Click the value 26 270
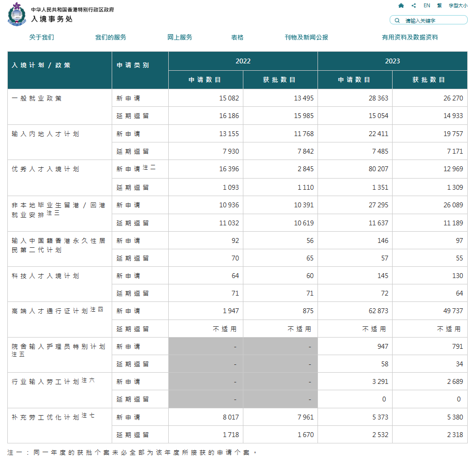 click(453, 99)
